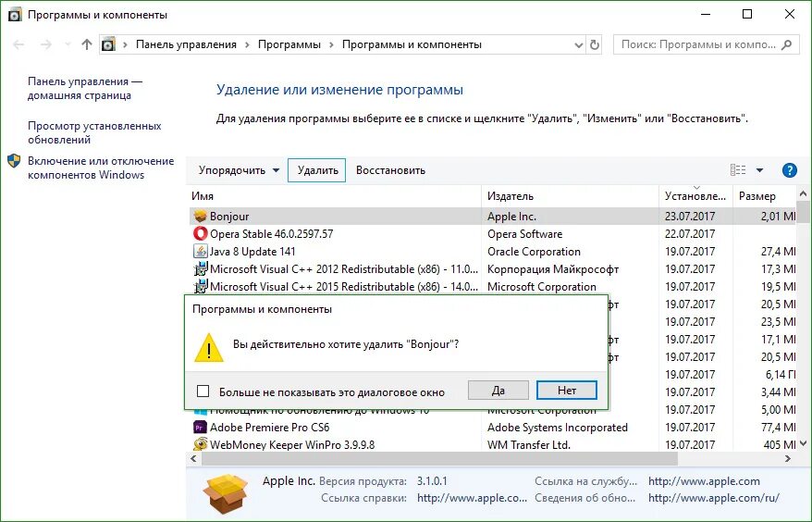Click the Java 8 Update 141 icon

[x=201, y=252]
